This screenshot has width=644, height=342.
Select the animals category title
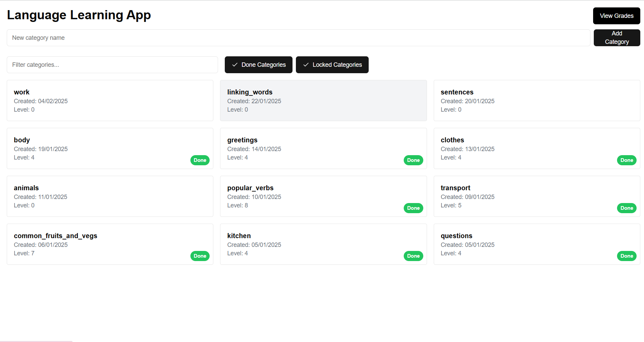click(26, 188)
